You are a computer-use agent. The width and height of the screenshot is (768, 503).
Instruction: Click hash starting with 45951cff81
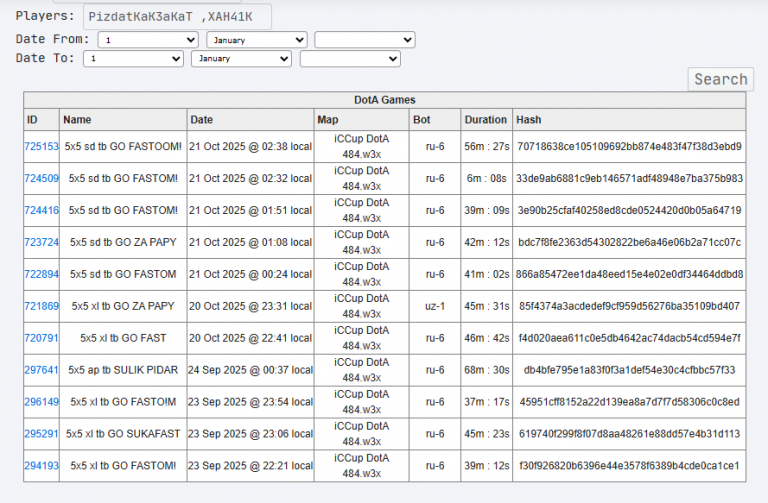pos(629,402)
